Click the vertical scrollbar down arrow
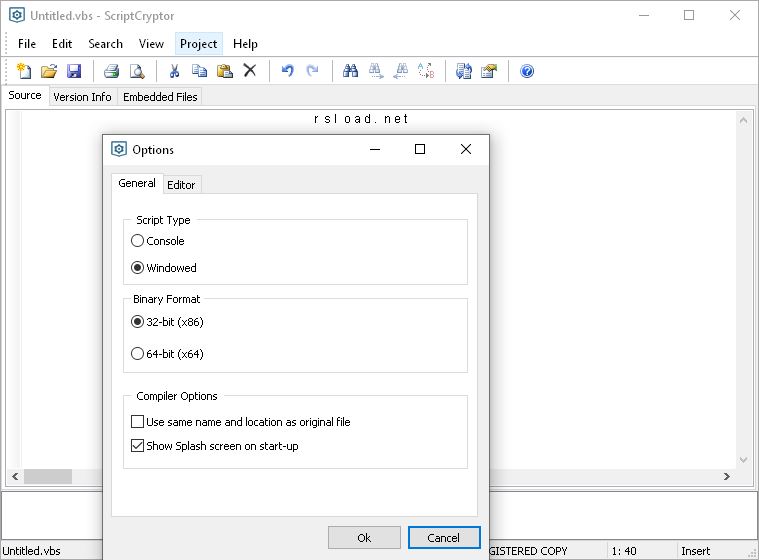The image size is (759, 560). click(745, 460)
